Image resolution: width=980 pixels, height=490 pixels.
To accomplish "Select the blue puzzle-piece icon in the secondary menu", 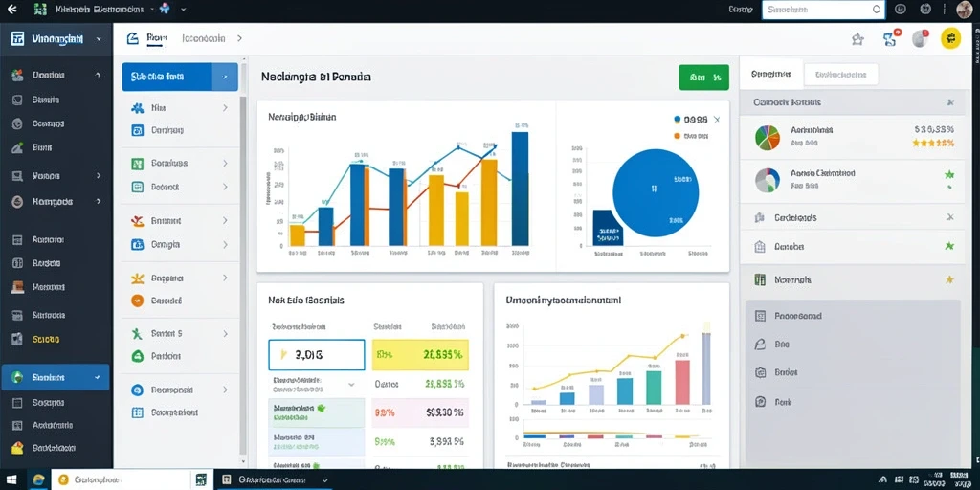I will pyautogui.click(x=138, y=108).
